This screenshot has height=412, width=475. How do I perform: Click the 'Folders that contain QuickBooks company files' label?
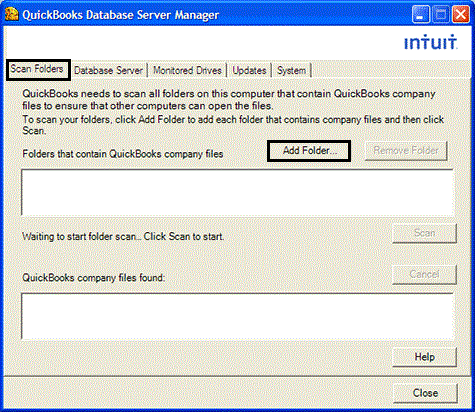pyautogui.click(x=123, y=154)
